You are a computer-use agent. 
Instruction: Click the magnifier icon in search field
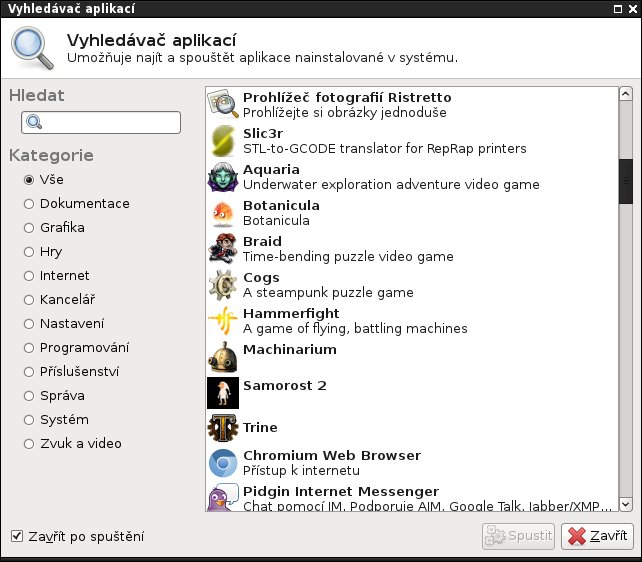34,122
